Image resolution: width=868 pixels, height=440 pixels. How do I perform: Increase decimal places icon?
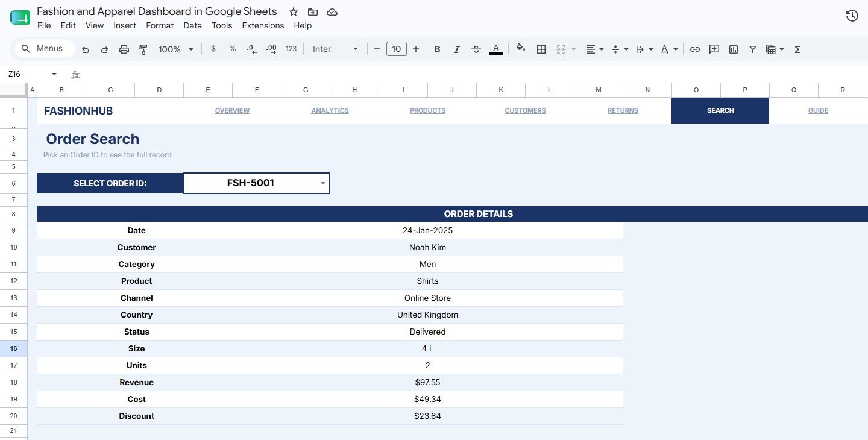(271, 49)
